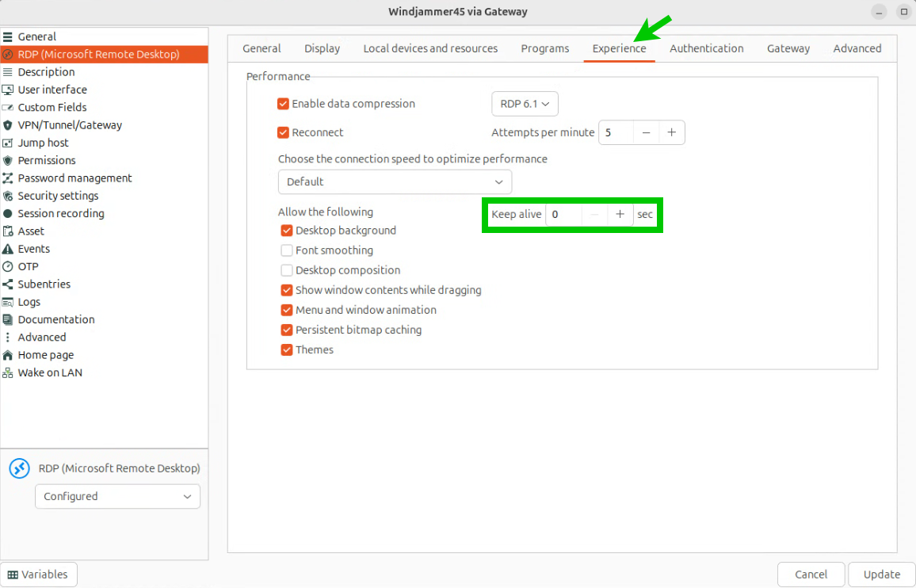Switch to the Authentication tab
The image size is (916, 588).
point(706,48)
